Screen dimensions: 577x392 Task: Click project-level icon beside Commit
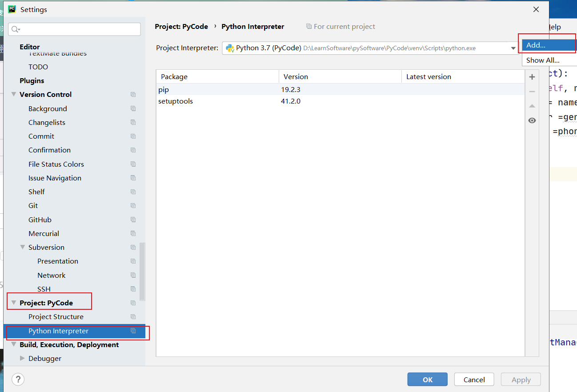click(x=133, y=136)
